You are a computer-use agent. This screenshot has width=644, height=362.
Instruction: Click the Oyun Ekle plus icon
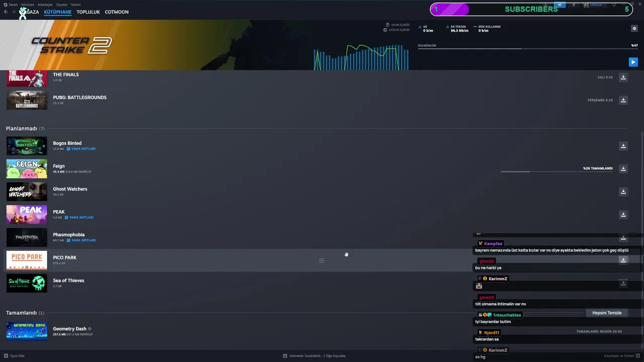click(x=6, y=356)
